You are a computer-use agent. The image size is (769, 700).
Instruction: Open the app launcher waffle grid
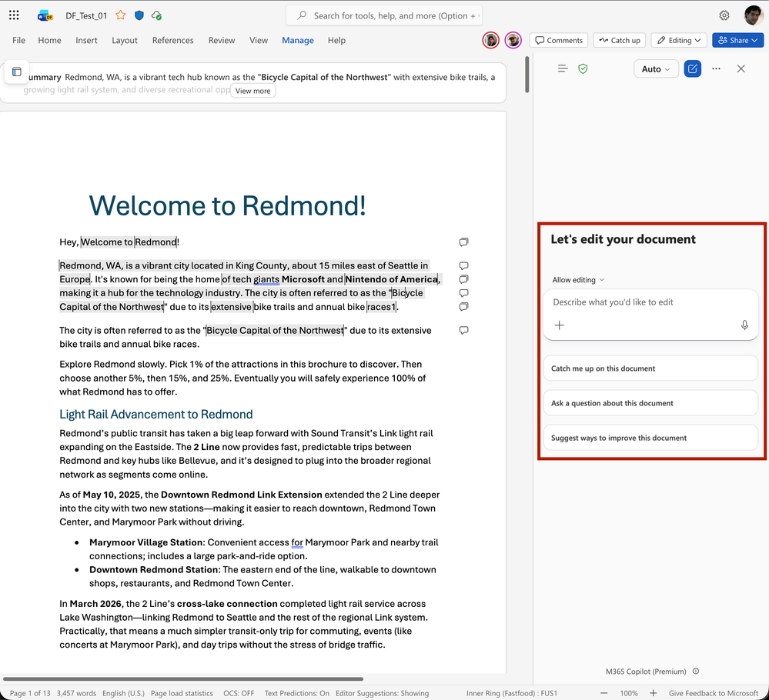(14, 15)
